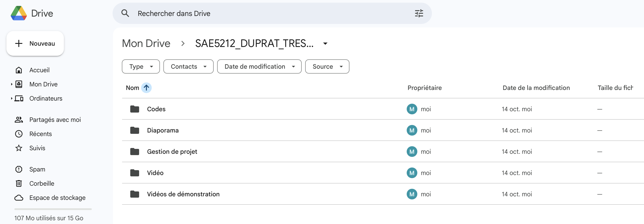This screenshot has height=224, width=644.
Task: Click the Suivis star icon
Action: click(19, 148)
